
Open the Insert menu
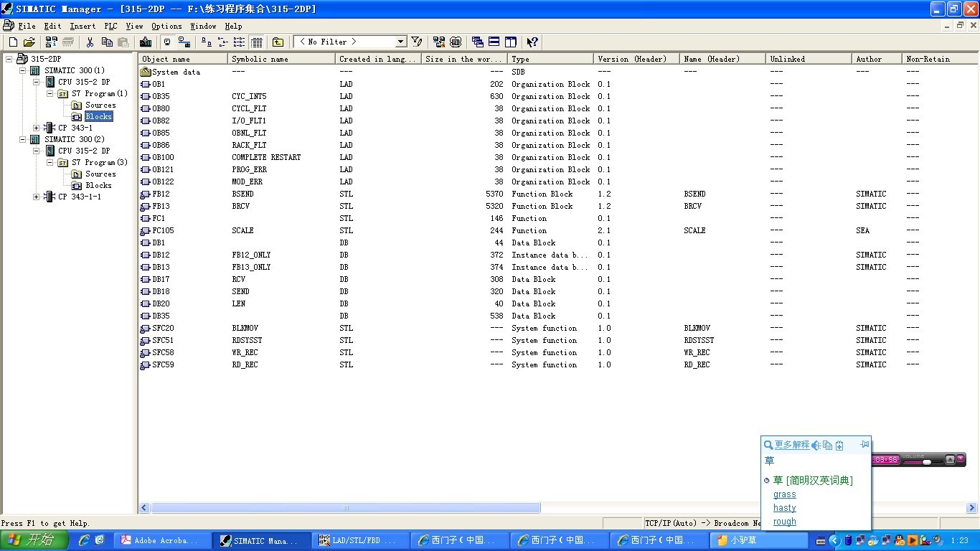tap(83, 26)
